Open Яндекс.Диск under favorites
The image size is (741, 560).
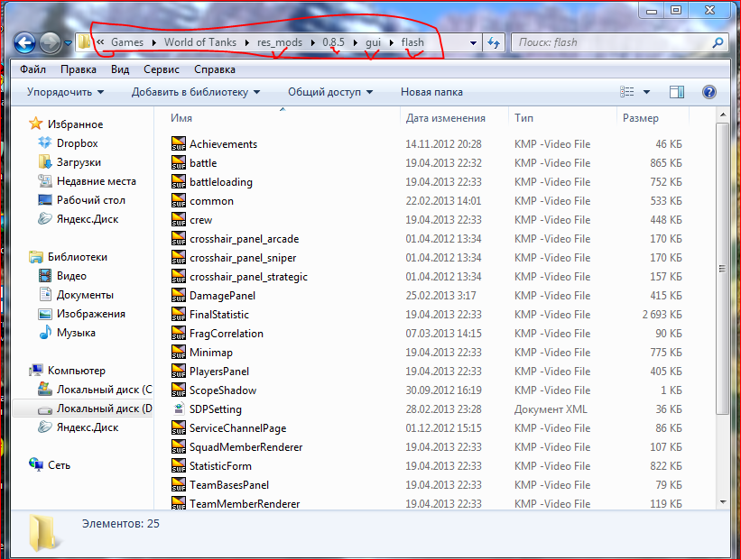[x=88, y=218]
